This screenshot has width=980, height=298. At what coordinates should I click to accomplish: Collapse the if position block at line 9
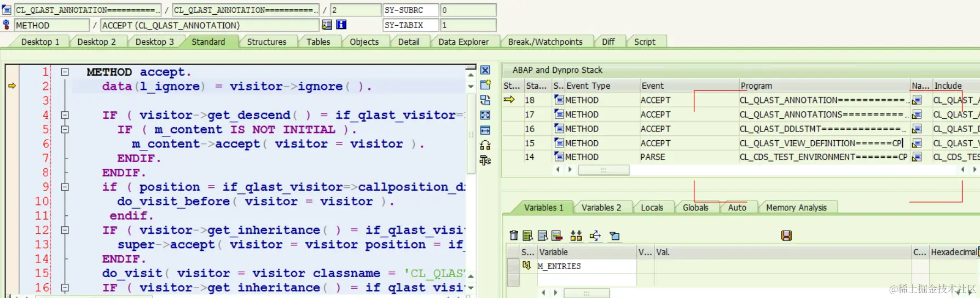pos(65,187)
